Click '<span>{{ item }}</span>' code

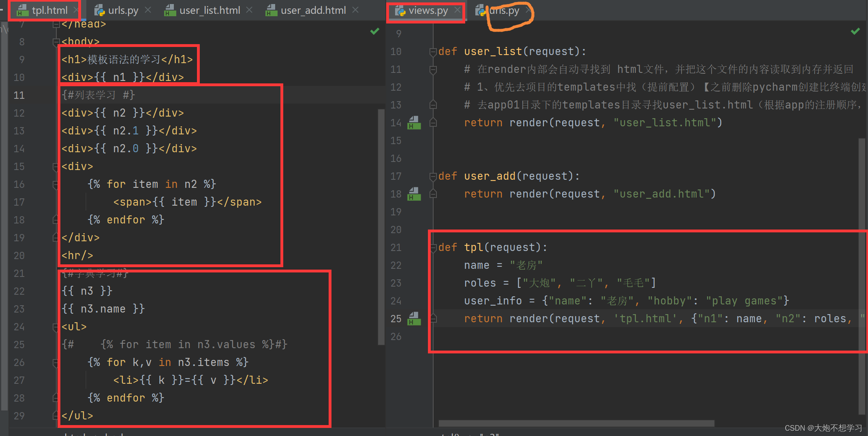188,202
